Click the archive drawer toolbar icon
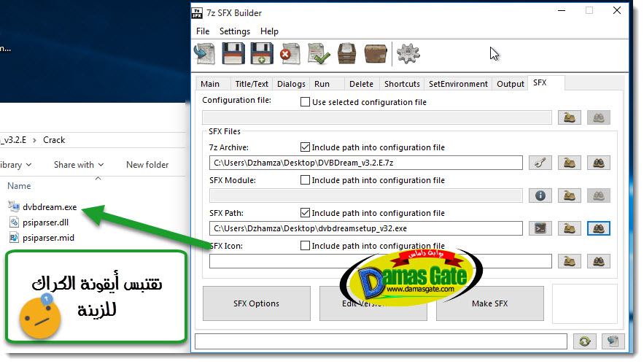 pos(346,53)
